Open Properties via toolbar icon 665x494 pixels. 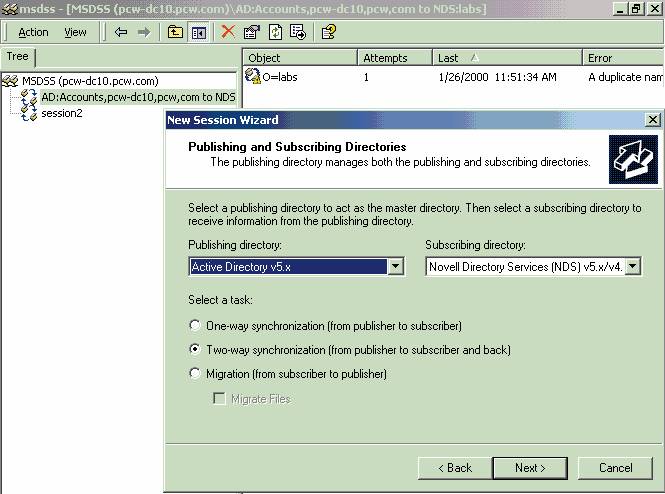tap(251, 32)
